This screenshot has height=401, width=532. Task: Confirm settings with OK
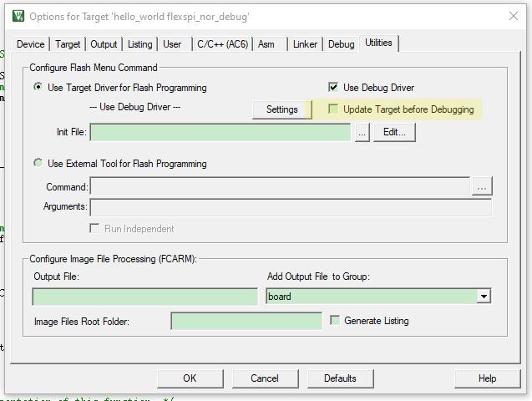point(190,378)
